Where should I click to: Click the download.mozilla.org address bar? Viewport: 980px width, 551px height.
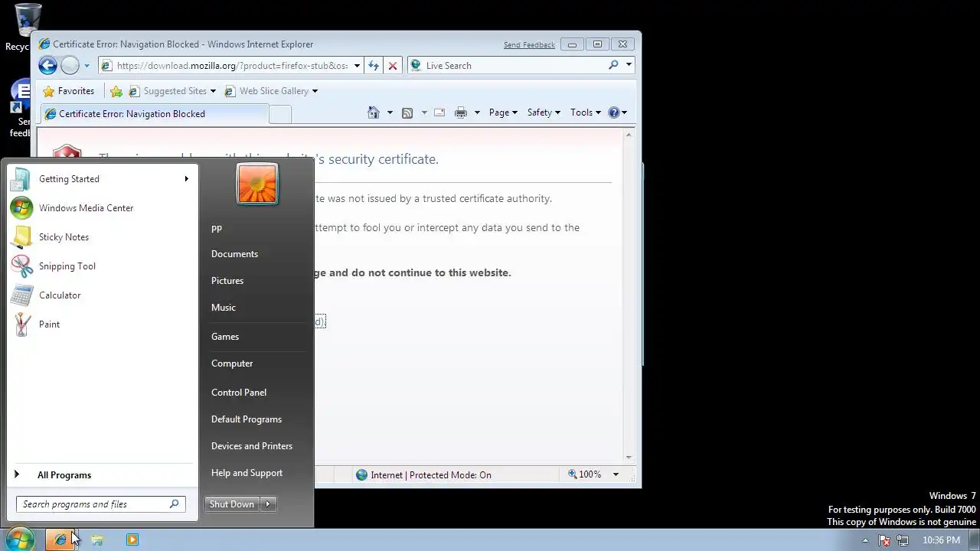[x=231, y=66]
